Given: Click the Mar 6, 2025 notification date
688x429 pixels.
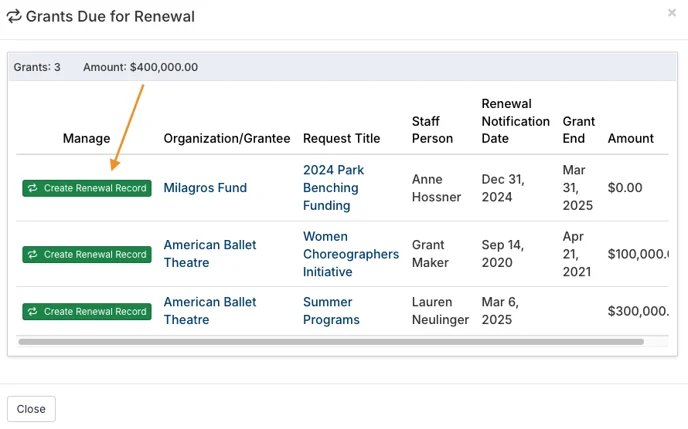Looking at the screenshot, I should point(500,311).
